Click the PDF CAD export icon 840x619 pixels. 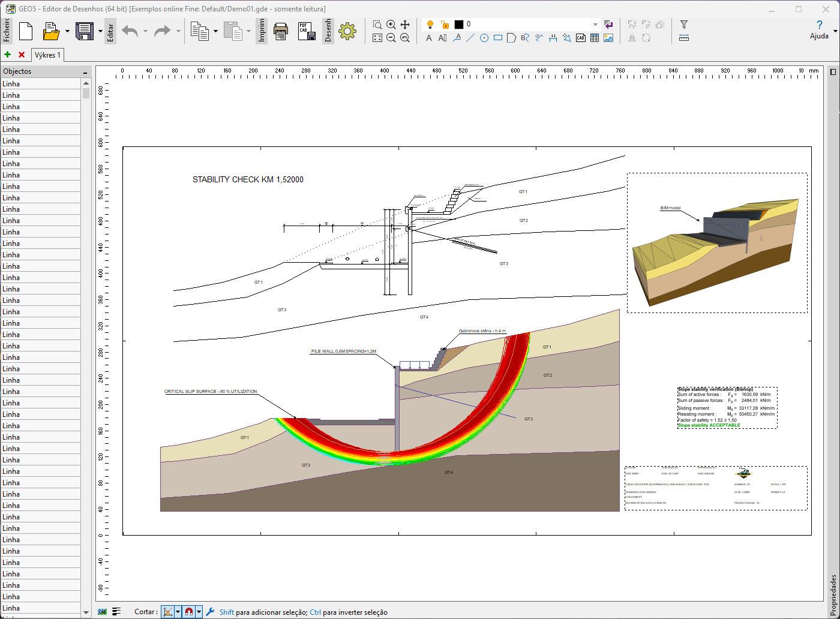pyautogui.click(x=307, y=31)
